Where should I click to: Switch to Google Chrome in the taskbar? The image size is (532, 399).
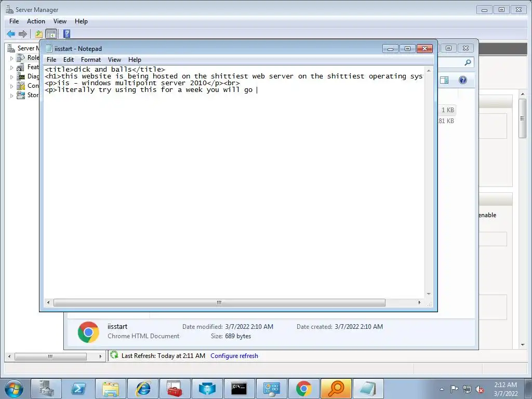click(303, 389)
